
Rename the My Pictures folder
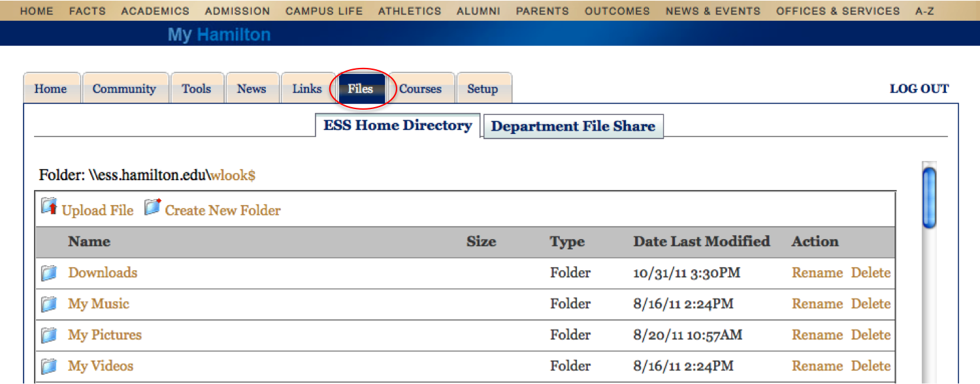(x=817, y=335)
